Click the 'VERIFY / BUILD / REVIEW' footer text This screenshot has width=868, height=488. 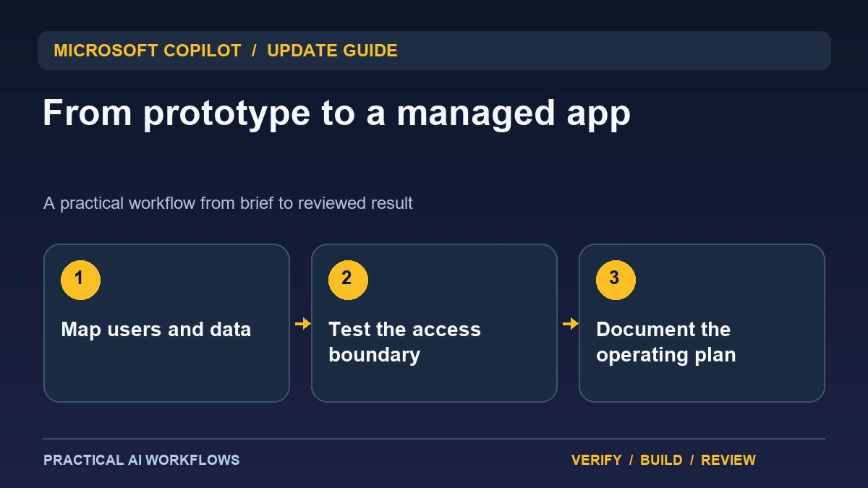pyautogui.click(x=663, y=460)
